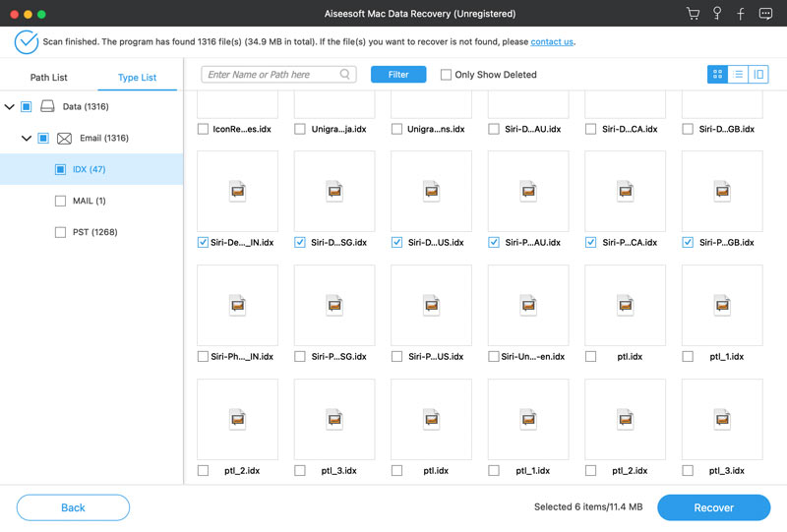Select the Siri-Ph..._IN.idx file thumbnail
Image resolution: width=787 pixels, height=532 pixels.
237,305
